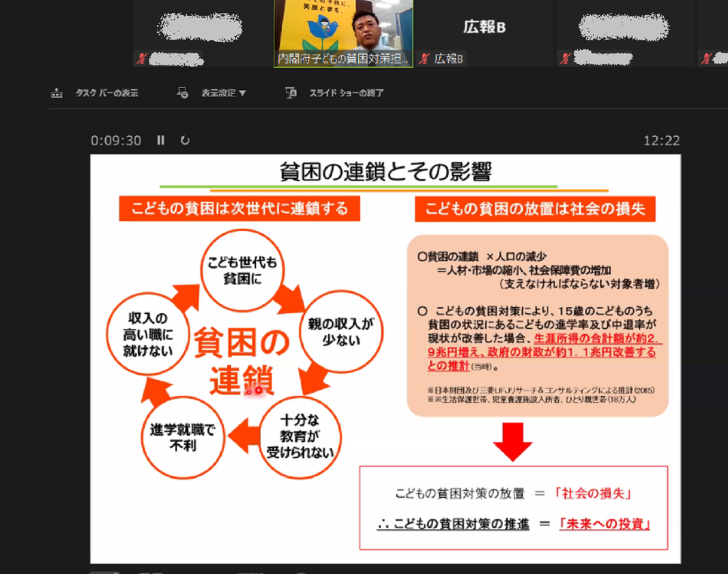The image size is (728, 574).
Task: Click muted mic icon on the tile right of 広報B
Action: pyautogui.click(x=565, y=58)
